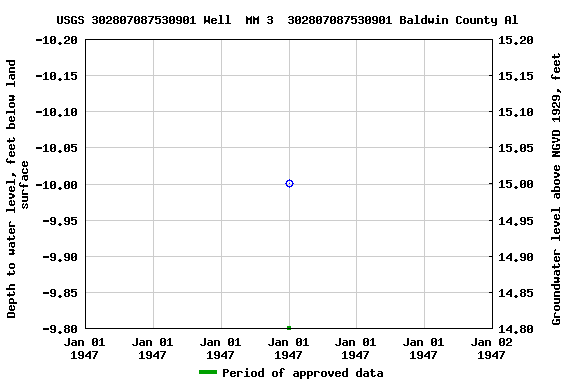The image size is (576, 384).
Task: Click the left axis value -9.95
Action: point(60,221)
